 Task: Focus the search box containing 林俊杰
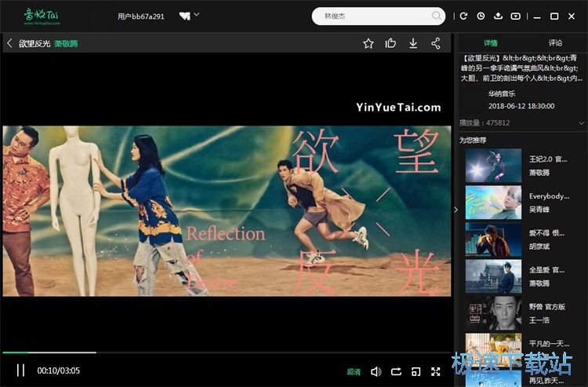pos(379,16)
